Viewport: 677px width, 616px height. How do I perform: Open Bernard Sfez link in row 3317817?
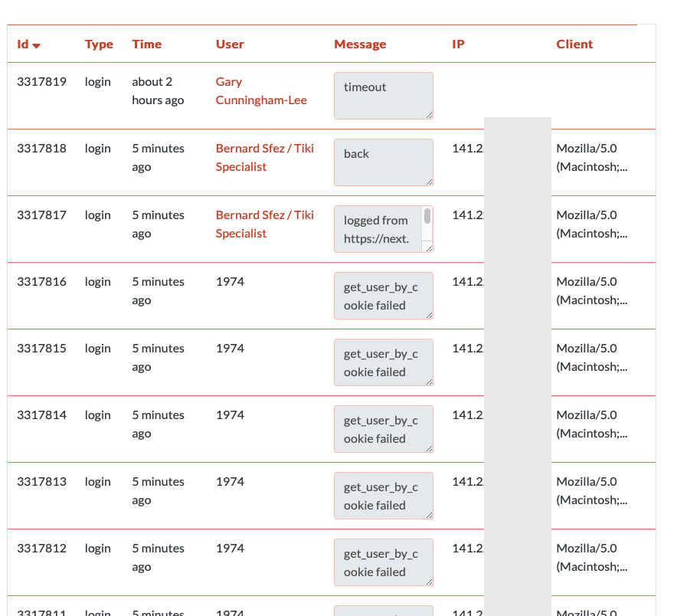pyautogui.click(x=265, y=224)
